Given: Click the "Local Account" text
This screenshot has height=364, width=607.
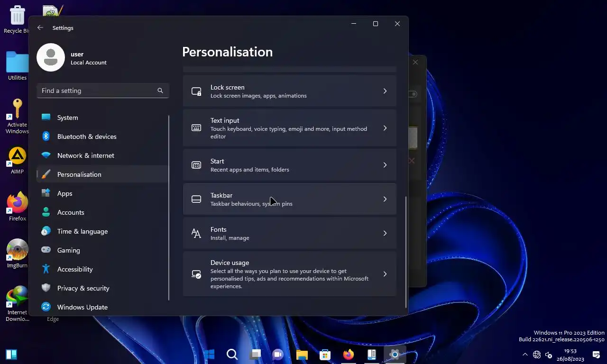Looking at the screenshot, I should pos(89,63).
